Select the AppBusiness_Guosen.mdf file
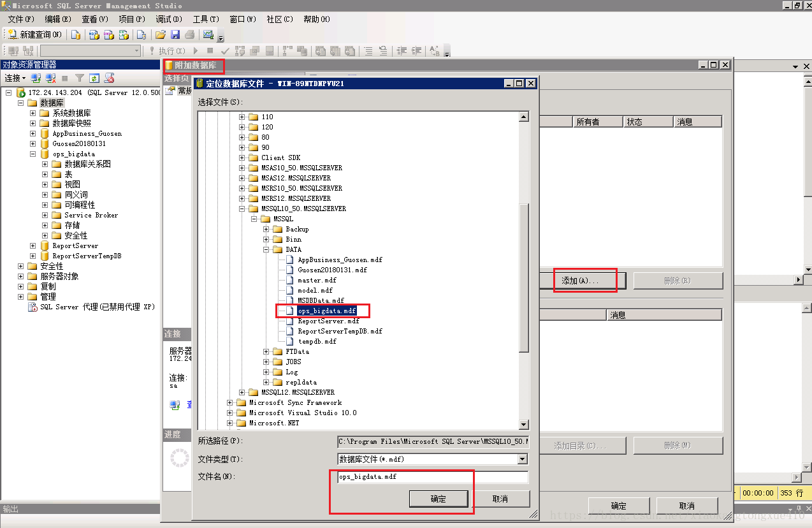 340,260
